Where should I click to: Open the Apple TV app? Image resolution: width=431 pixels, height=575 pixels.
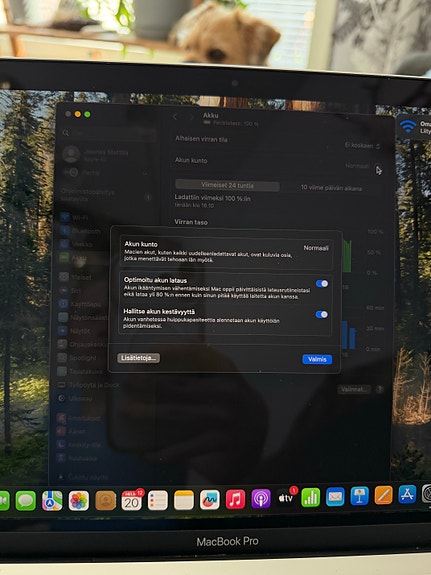pos(286,498)
